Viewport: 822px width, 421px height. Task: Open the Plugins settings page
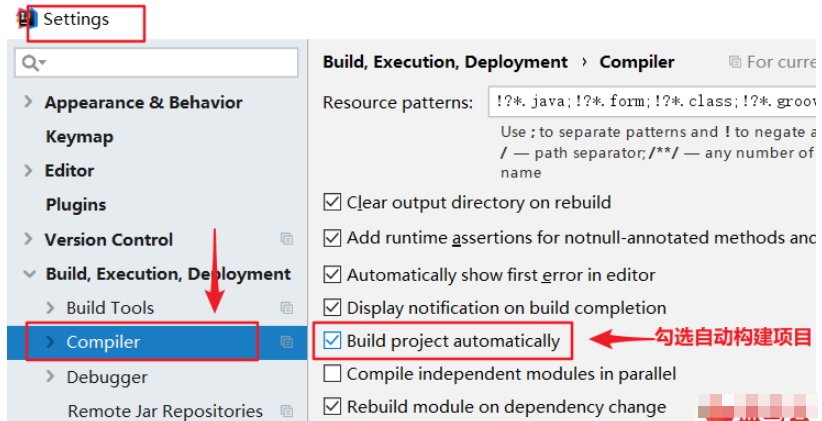point(76,205)
